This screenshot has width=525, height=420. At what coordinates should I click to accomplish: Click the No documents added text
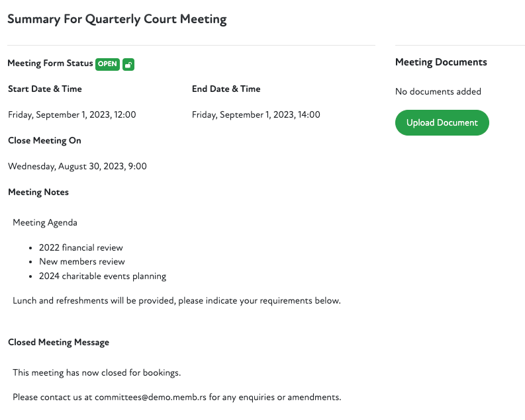point(438,91)
